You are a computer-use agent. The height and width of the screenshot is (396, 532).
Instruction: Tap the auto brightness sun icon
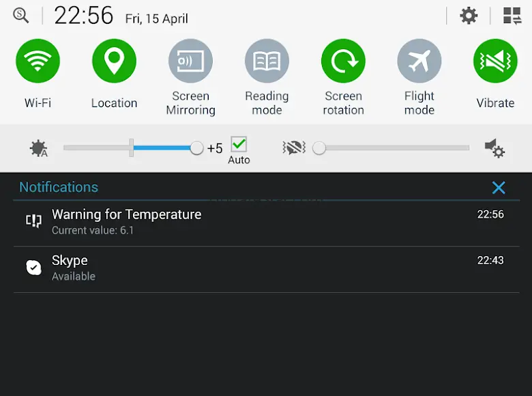[39, 148]
